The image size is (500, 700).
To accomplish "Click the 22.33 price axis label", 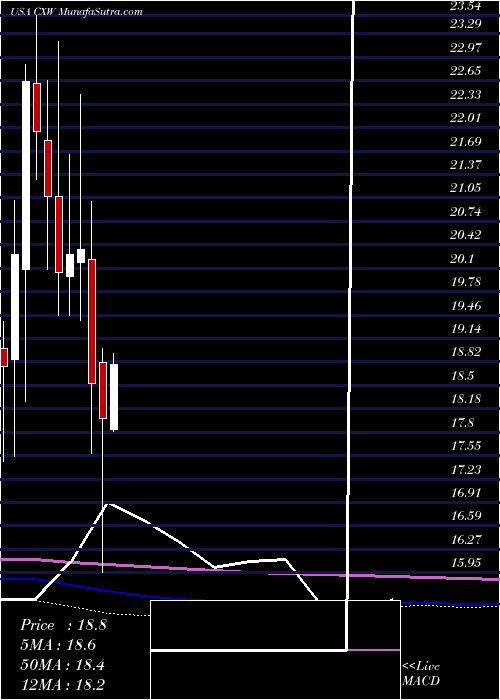I will pyautogui.click(x=465, y=94).
